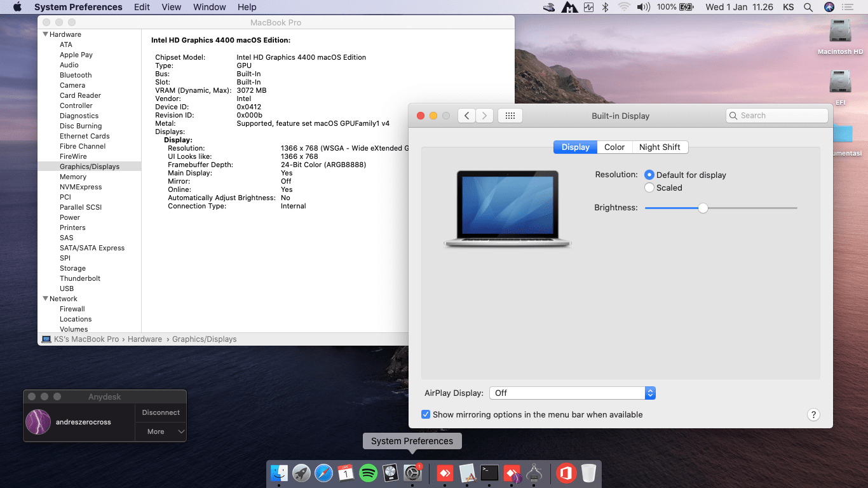The width and height of the screenshot is (868, 488).
Task: Click the andreszerocross avatar in Anydesk
Action: pos(37,422)
